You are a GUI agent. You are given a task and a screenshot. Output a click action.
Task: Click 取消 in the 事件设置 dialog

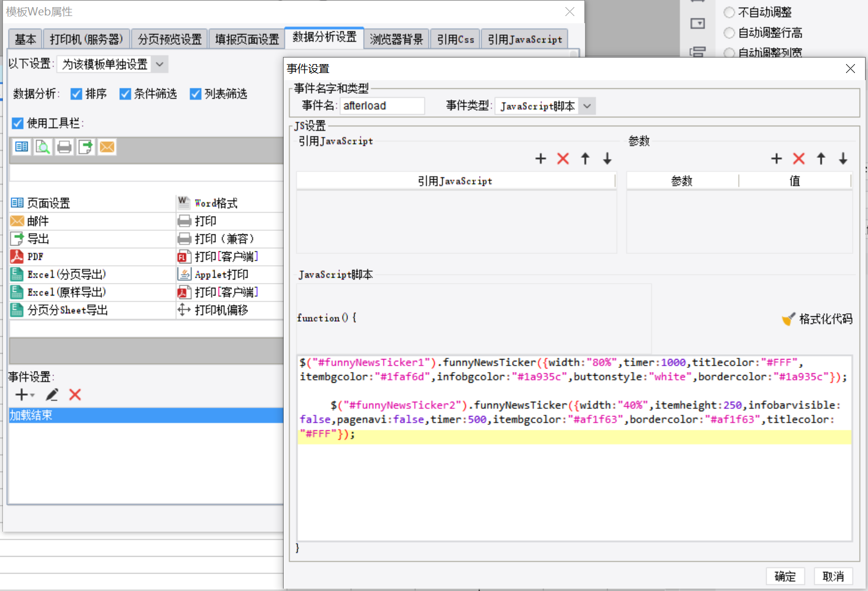[x=833, y=576]
